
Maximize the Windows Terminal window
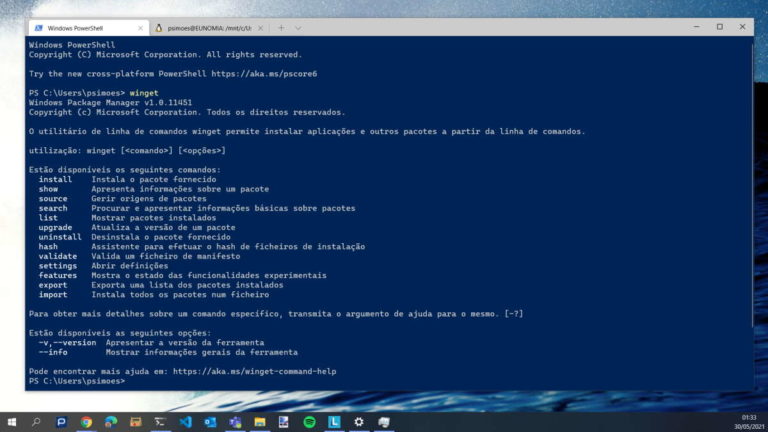coord(719,27)
